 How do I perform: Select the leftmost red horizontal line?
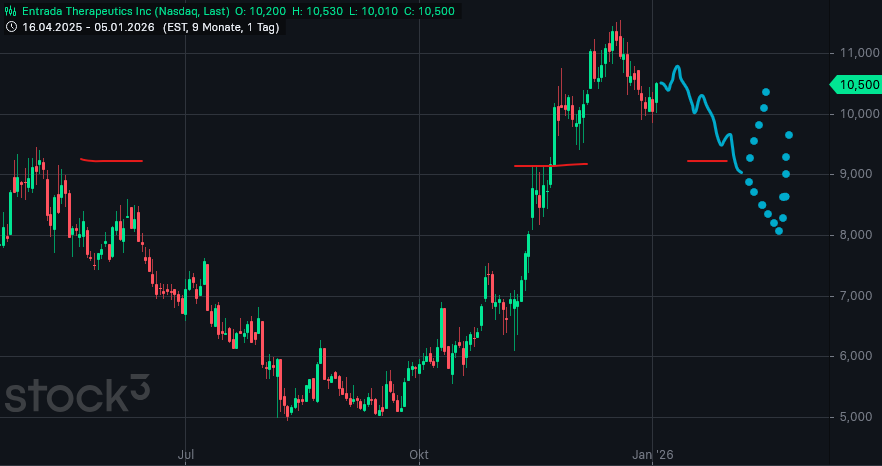[112, 160]
